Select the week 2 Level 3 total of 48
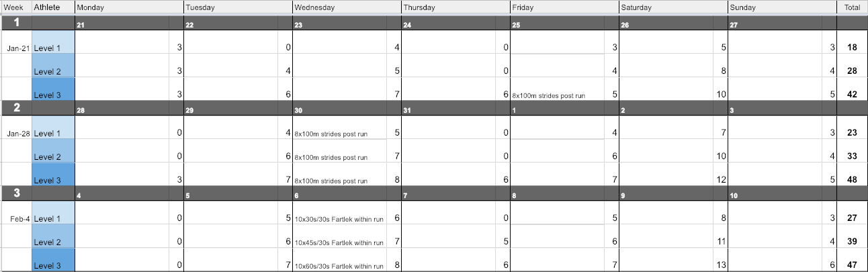This screenshot has width=868, height=272. (x=852, y=180)
